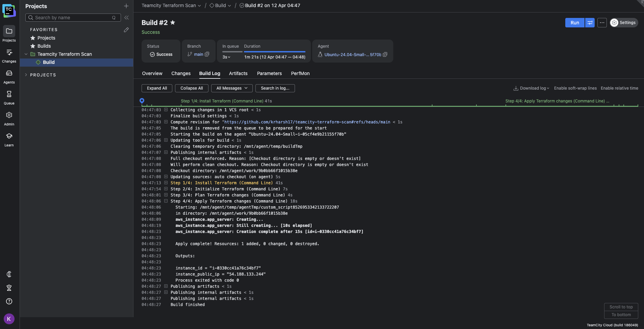Expand the Collecting changes log entry
This screenshot has width=644, height=329.
click(x=166, y=110)
